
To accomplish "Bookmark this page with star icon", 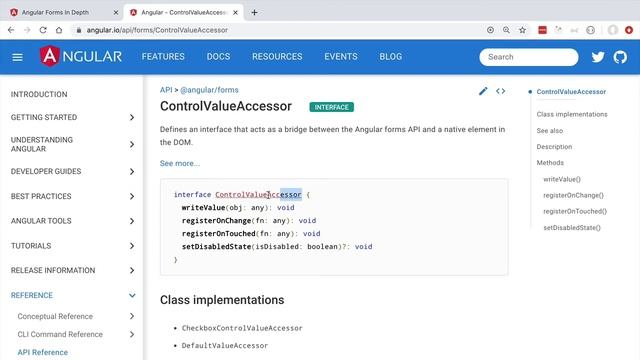I will 522,30.
